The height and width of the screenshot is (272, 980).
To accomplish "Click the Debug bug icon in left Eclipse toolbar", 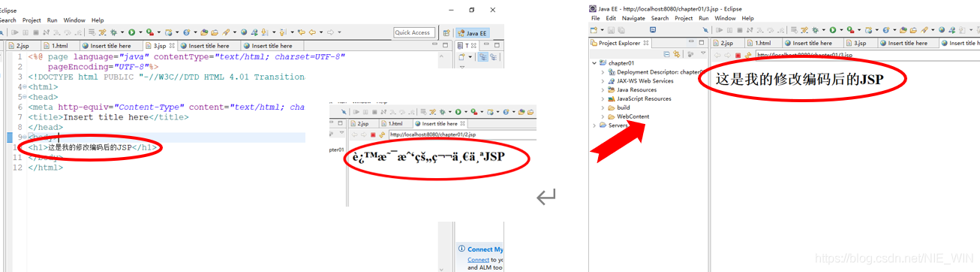I will click(114, 32).
